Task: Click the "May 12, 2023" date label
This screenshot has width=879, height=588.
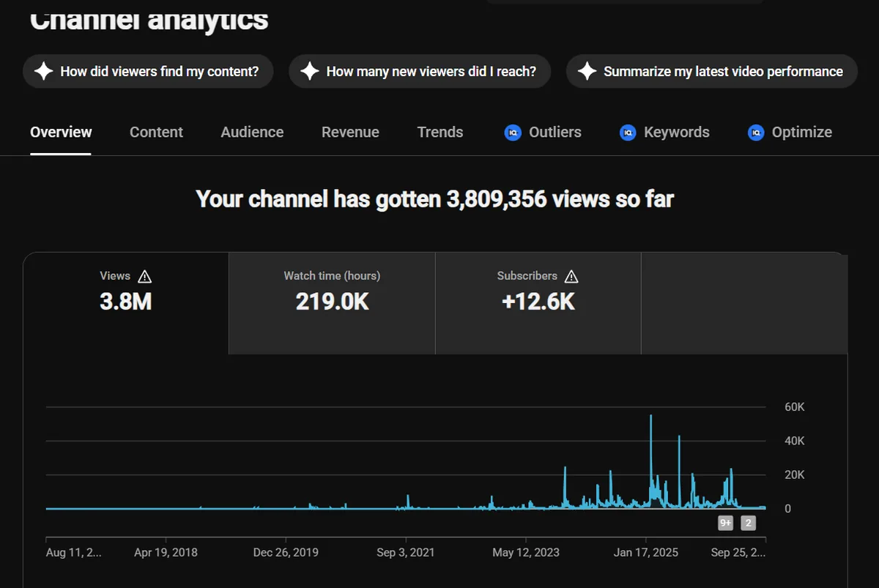Action: pyautogui.click(x=526, y=552)
